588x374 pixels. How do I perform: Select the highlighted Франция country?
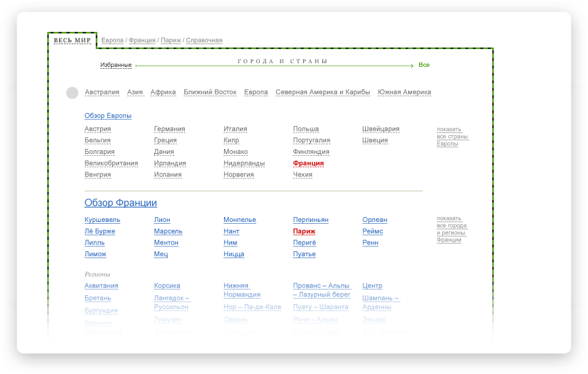(308, 164)
